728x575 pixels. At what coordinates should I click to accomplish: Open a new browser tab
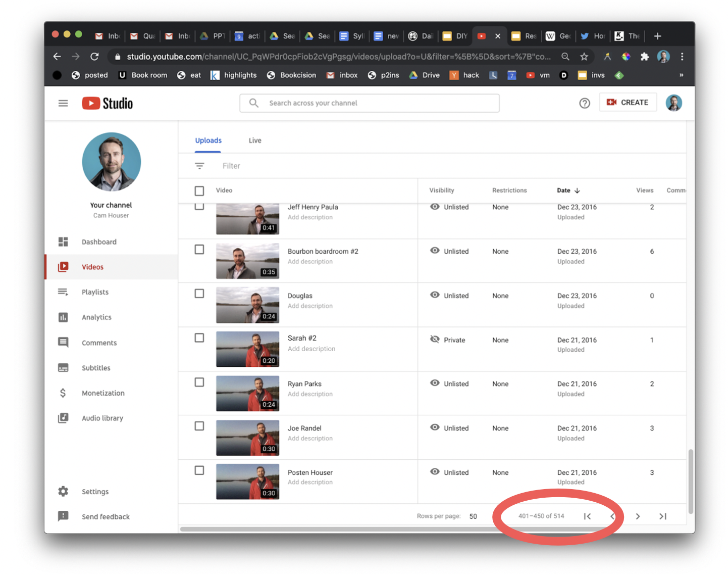[657, 36]
